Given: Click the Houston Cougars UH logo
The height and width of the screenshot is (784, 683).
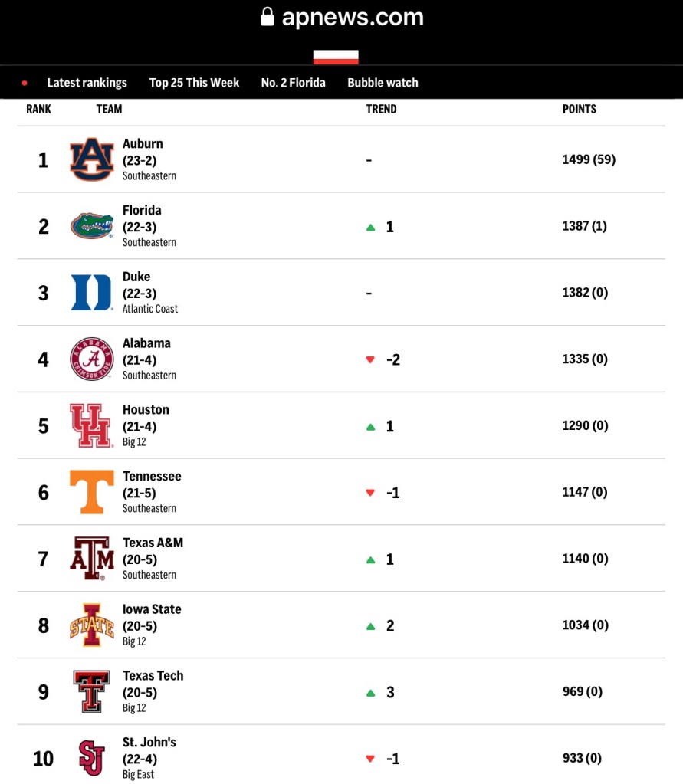Looking at the screenshot, I should click(91, 425).
